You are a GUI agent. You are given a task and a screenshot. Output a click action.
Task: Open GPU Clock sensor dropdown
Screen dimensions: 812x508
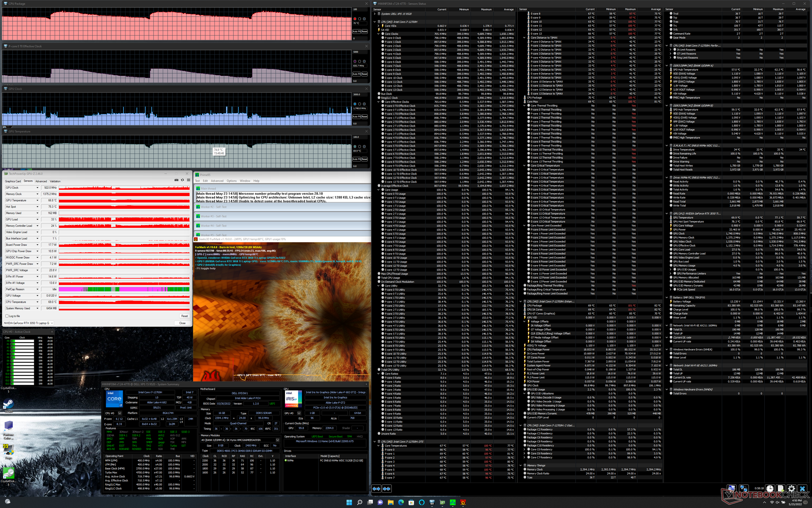[x=37, y=188]
